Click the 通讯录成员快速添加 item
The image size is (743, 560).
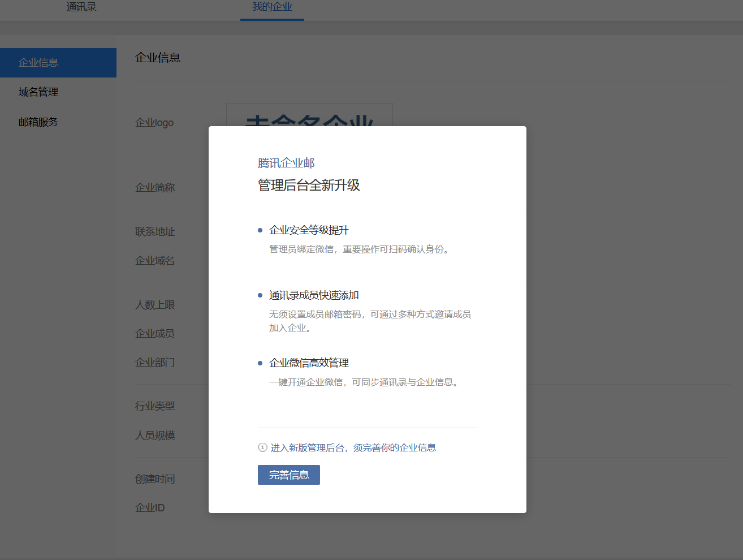pos(314,295)
